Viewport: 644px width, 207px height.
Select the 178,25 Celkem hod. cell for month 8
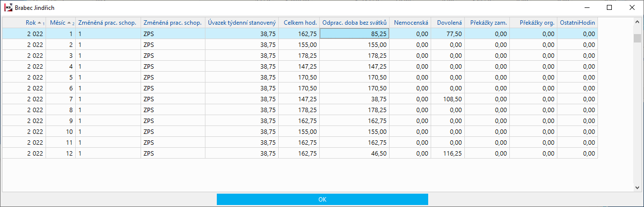click(x=299, y=110)
